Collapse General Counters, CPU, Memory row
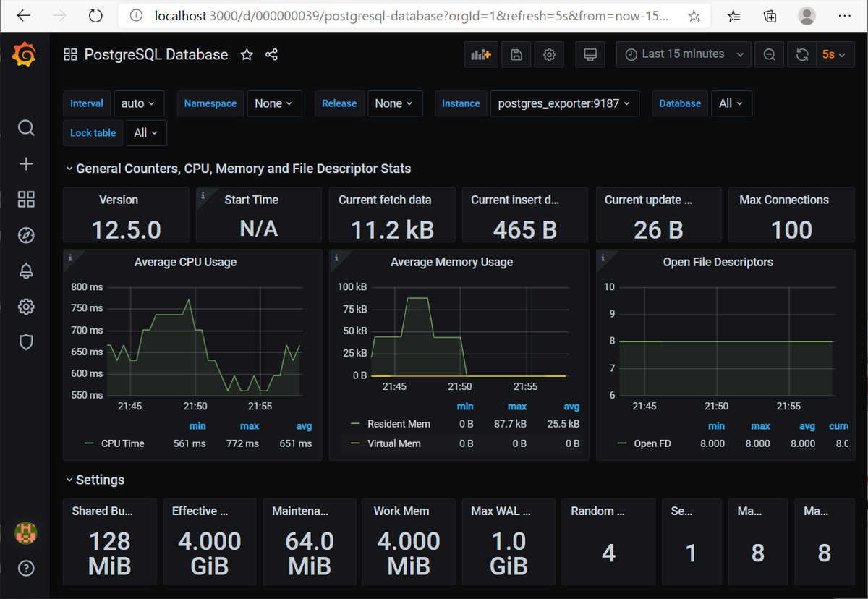The height and width of the screenshot is (599, 868). pos(239,169)
